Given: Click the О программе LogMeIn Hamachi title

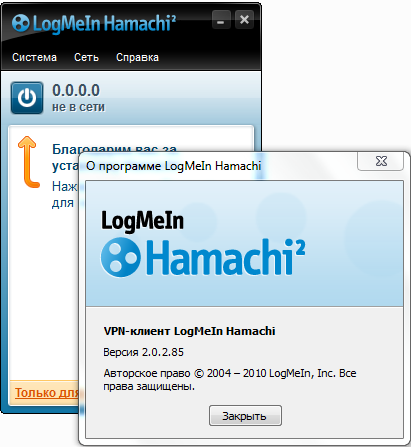Looking at the screenshot, I should point(173,166).
